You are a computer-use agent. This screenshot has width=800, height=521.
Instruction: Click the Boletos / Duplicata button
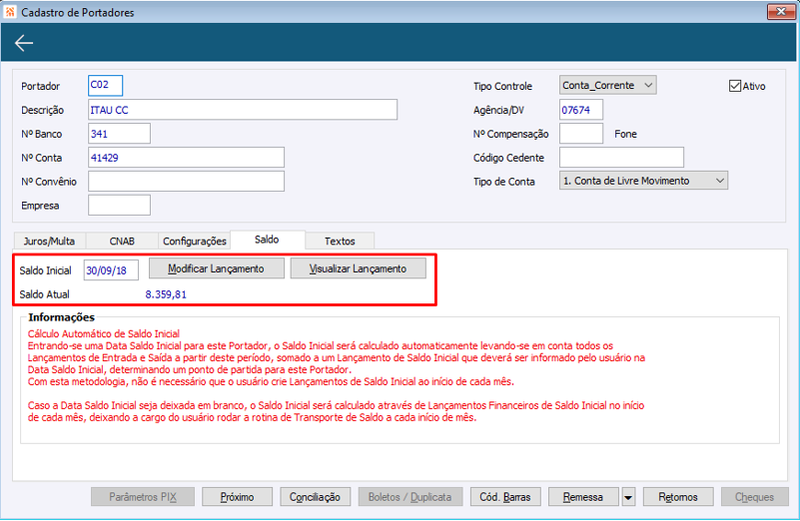tap(410, 497)
